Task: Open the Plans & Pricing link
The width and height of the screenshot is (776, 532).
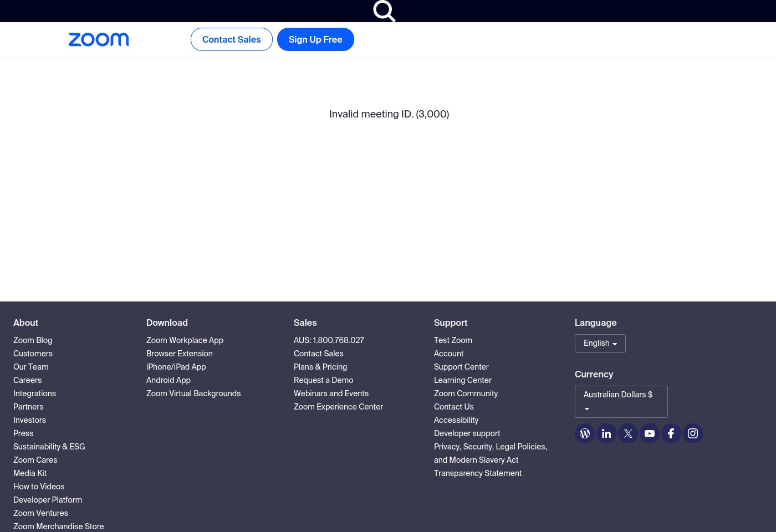Action: tap(320, 367)
